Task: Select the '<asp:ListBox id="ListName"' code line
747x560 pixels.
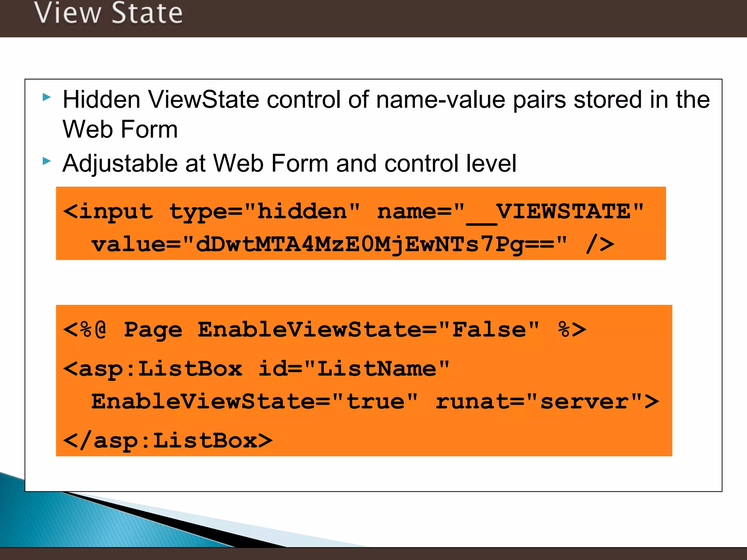Action: click(256, 369)
